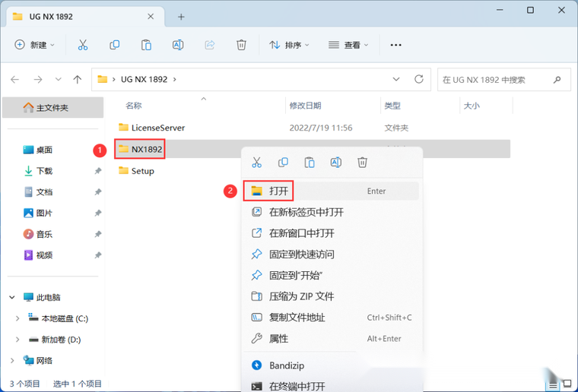Screen dimensions: 578x392
Task: Click the toolbar Delete trash icon
Action: (241, 45)
